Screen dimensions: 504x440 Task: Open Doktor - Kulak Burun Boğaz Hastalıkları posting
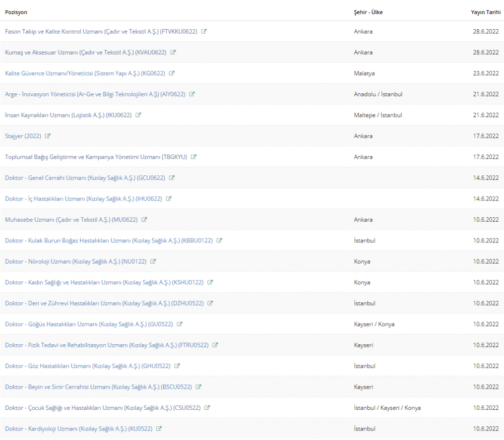[109, 240]
